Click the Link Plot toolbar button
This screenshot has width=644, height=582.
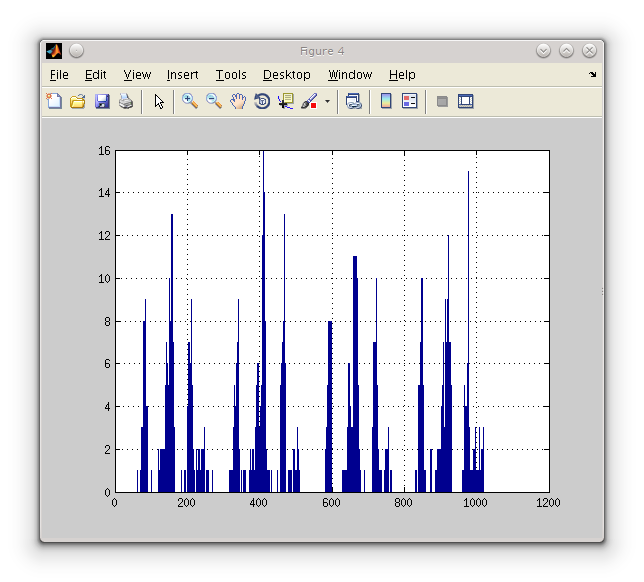click(353, 101)
